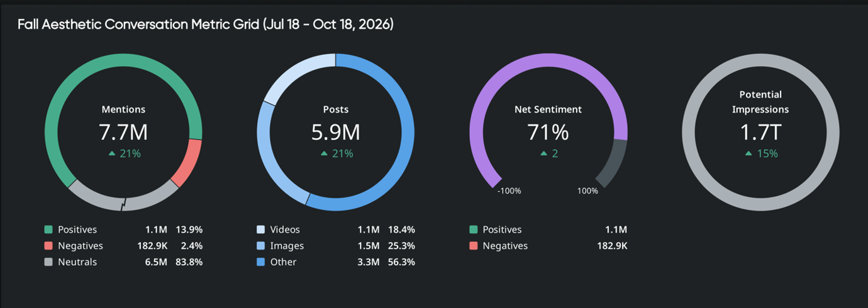Select the Images legend color swatch
This screenshot has width=868, height=308.
pos(261,246)
